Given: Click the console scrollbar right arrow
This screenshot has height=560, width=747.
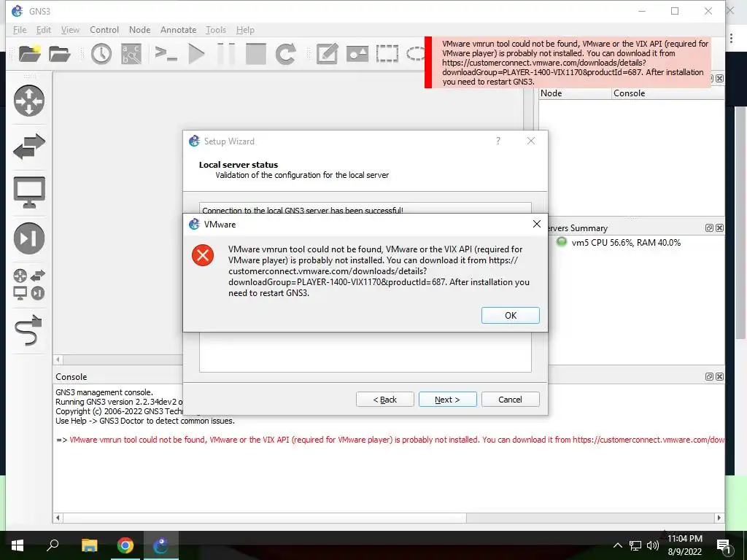Looking at the screenshot, I should pos(719,518).
